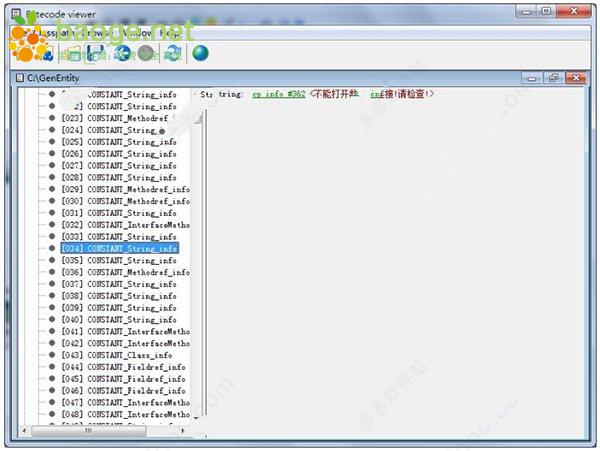Minimize the C:\GenEntity inner window
Viewport: 600px width, 451px height.
(532, 78)
